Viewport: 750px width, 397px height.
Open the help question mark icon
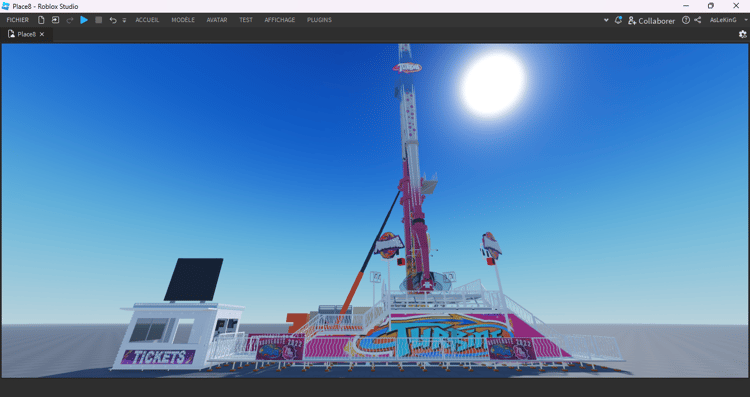(x=686, y=20)
